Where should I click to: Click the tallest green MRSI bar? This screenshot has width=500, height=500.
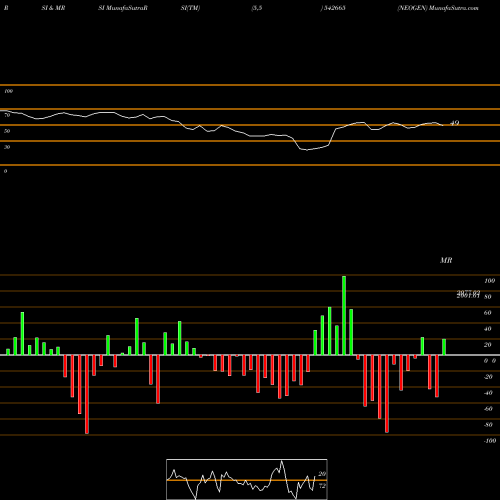click(x=344, y=315)
